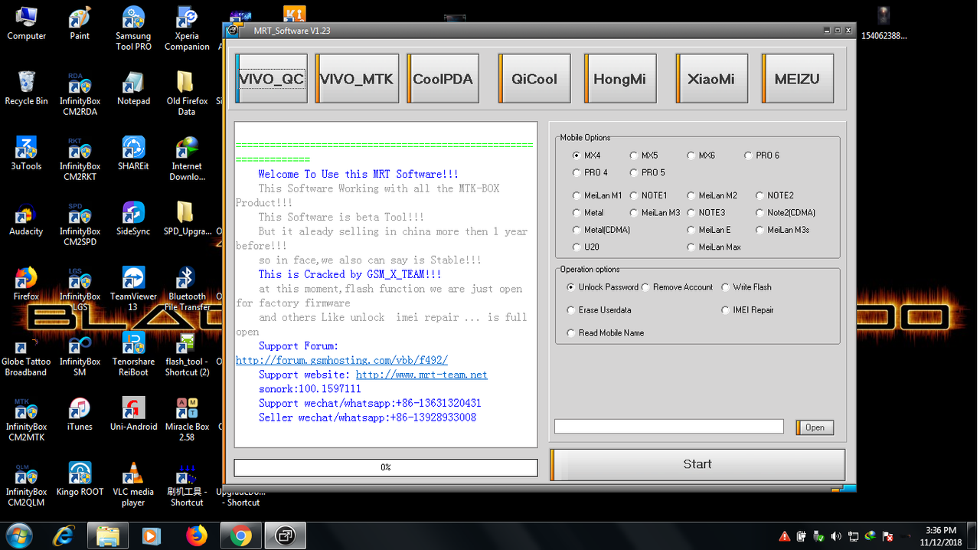The image size is (980, 550).
Task: Open Uni-Android desktop icon
Action: [x=133, y=414]
